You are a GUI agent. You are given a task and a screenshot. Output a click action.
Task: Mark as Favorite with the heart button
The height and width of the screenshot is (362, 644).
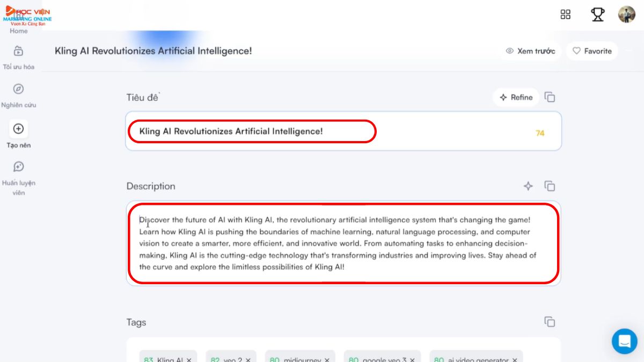[x=592, y=51]
